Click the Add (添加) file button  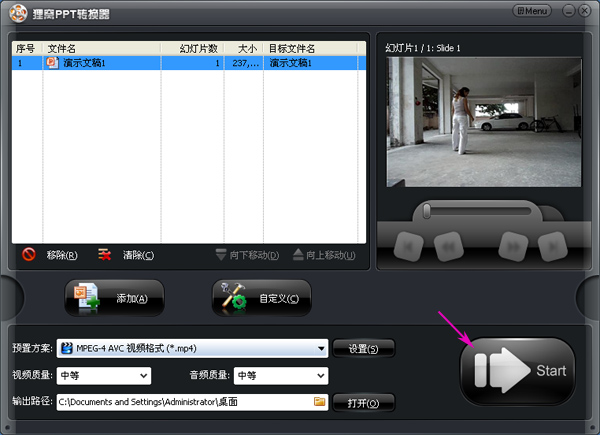(114, 298)
